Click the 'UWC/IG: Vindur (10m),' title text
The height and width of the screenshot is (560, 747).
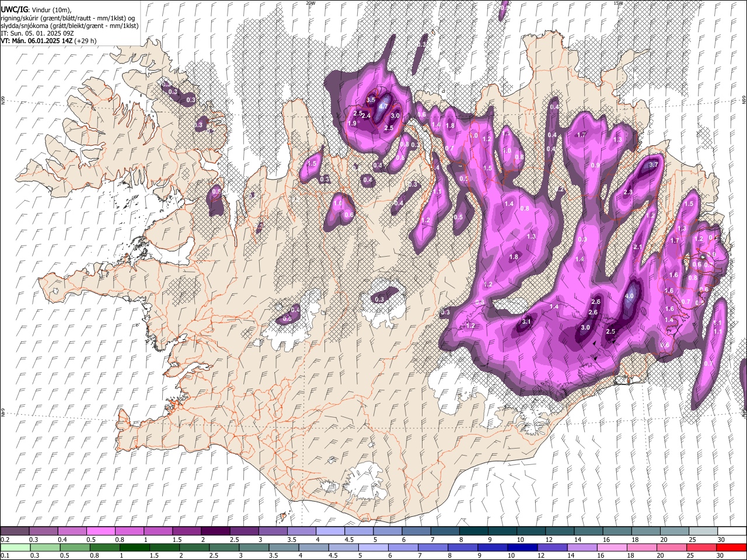point(36,10)
